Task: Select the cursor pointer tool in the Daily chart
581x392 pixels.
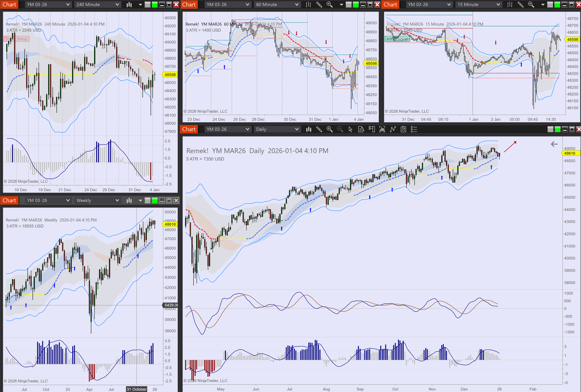Action: pyautogui.click(x=350, y=129)
